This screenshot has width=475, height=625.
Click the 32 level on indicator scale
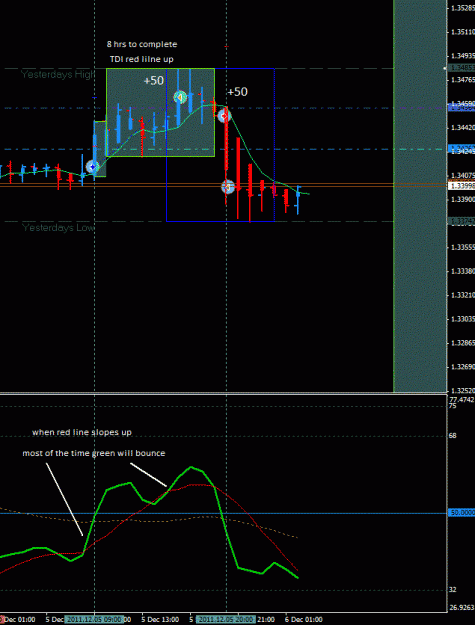[453, 590]
